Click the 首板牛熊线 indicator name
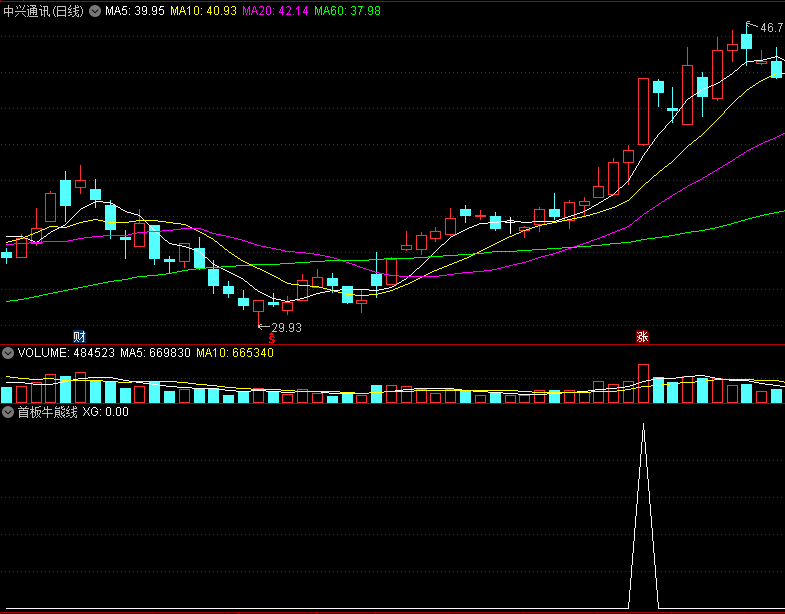785x614 pixels. (x=48, y=412)
